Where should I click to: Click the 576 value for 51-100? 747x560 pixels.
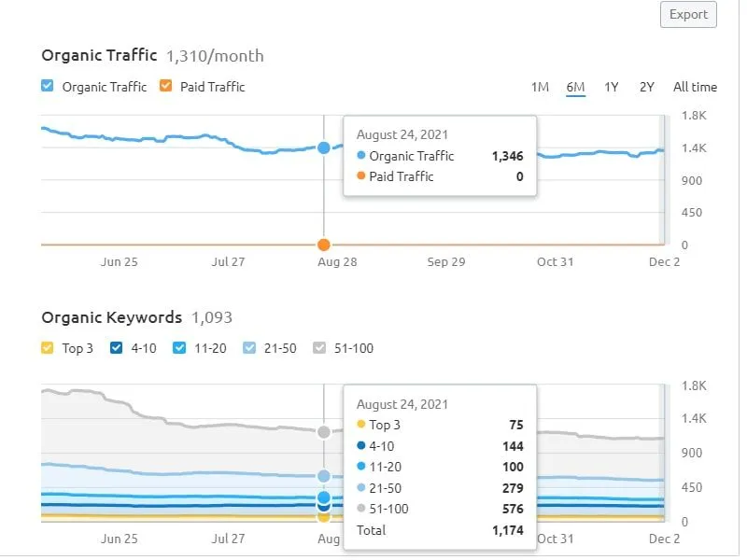coord(513,509)
